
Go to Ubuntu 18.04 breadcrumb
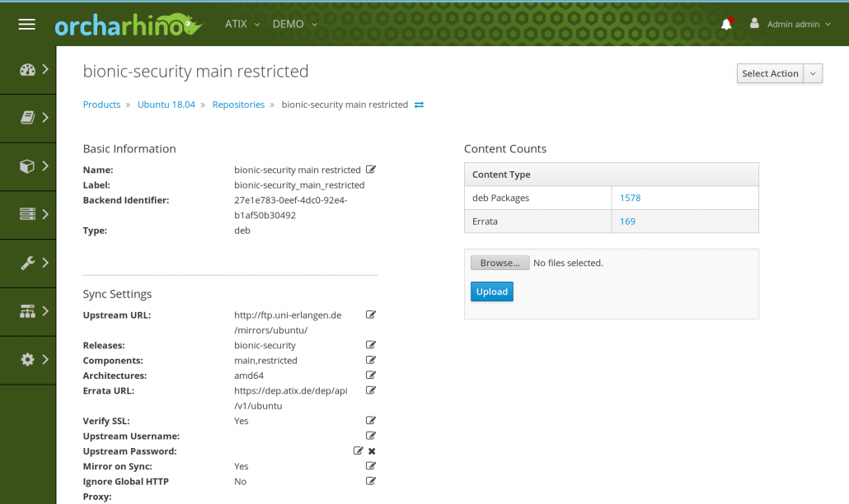coord(167,105)
